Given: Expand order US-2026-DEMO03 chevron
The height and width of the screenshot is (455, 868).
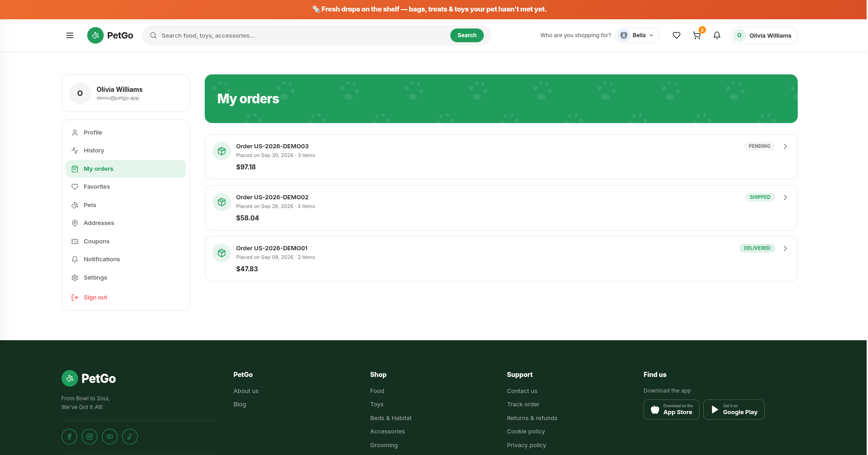Looking at the screenshot, I should (x=785, y=146).
